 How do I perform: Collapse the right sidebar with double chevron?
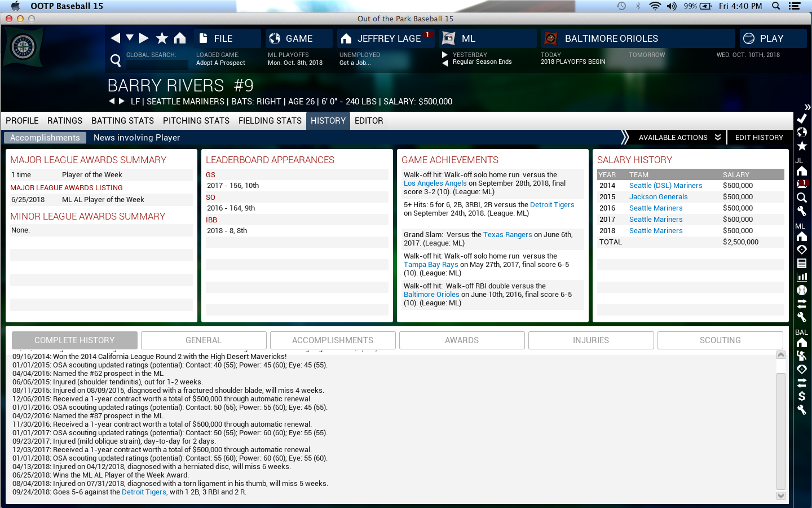(x=807, y=107)
